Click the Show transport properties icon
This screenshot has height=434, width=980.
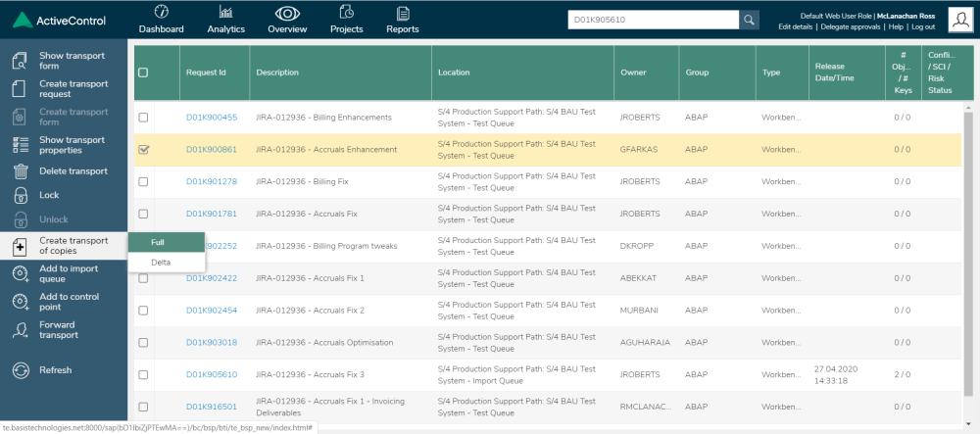pos(21,145)
